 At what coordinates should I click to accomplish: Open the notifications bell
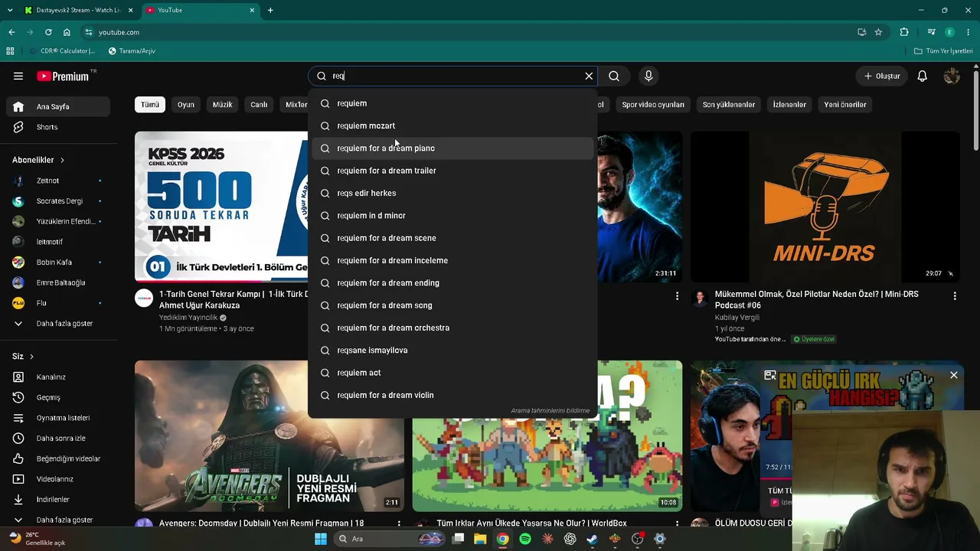(923, 76)
